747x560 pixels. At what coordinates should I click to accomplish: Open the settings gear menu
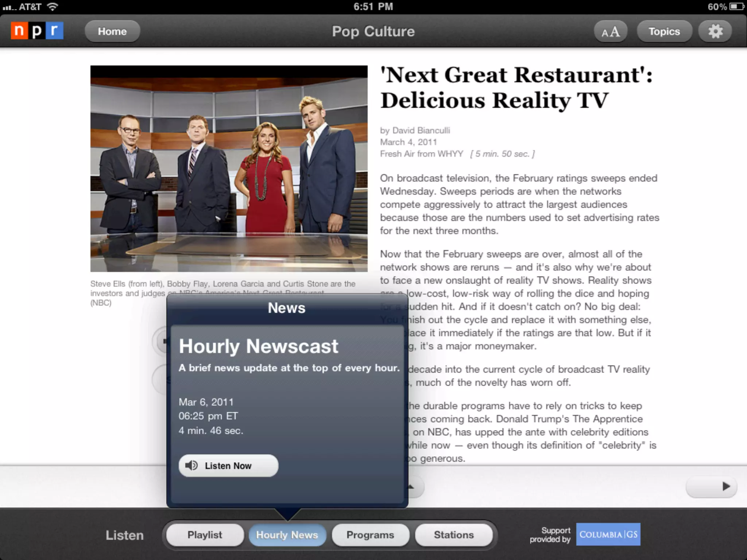point(715,31)
